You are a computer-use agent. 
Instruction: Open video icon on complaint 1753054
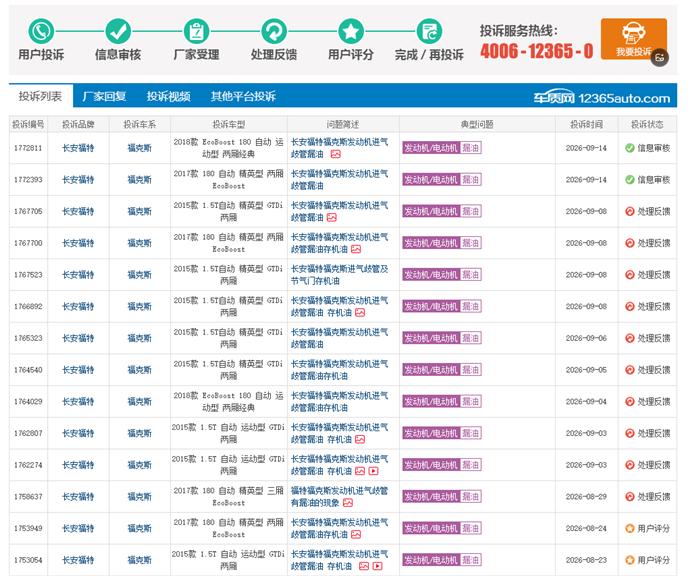[x=378, y=566]
